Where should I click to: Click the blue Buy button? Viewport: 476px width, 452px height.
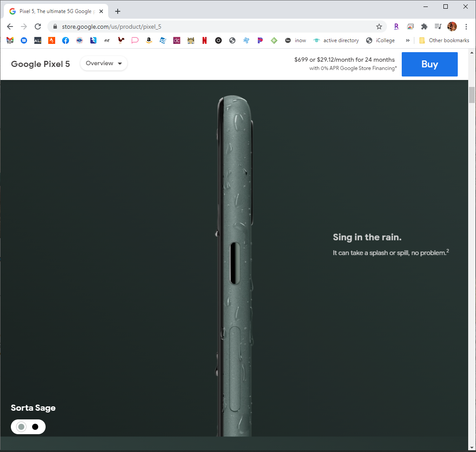coord(429,64)
